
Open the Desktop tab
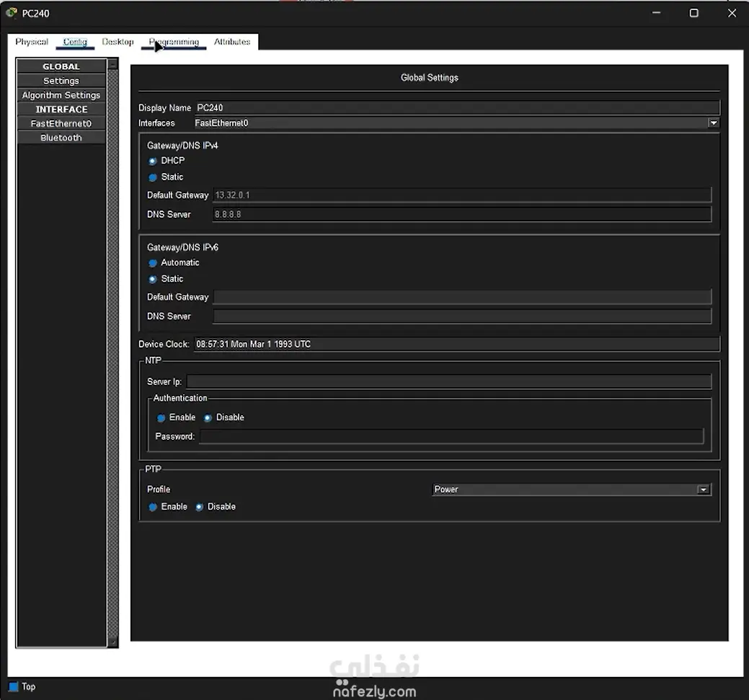click(118, 42)
